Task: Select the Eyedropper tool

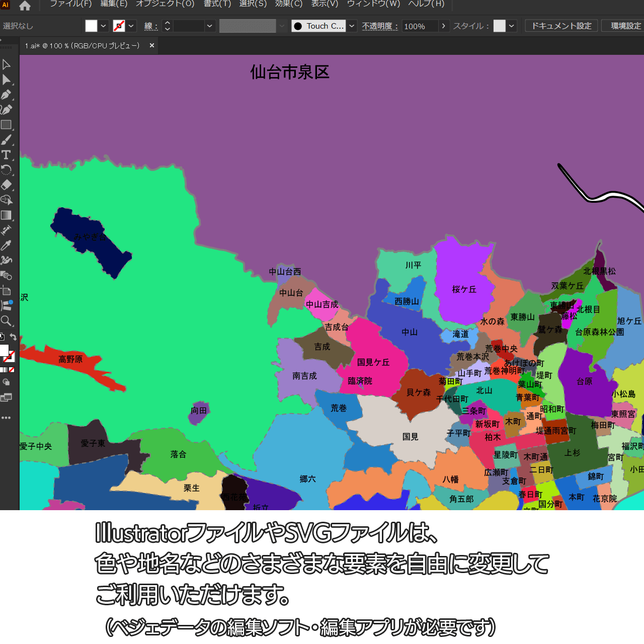Action: 7,245
